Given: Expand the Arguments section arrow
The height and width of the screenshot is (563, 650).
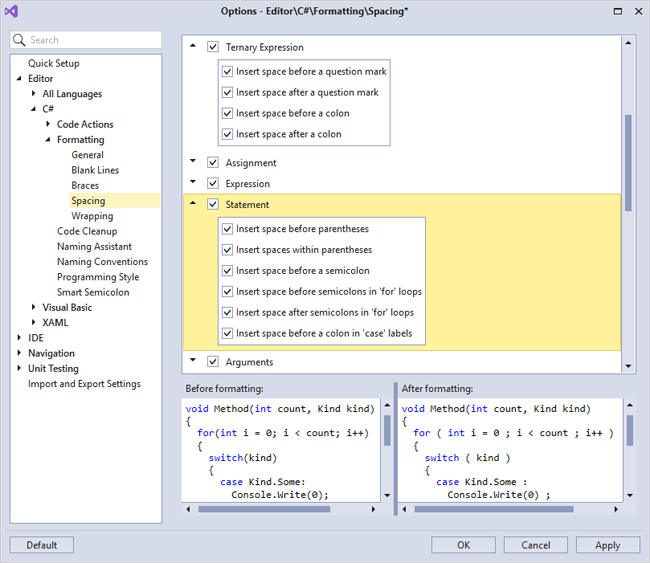Looking at the screenshot, I should click(193, 361).
